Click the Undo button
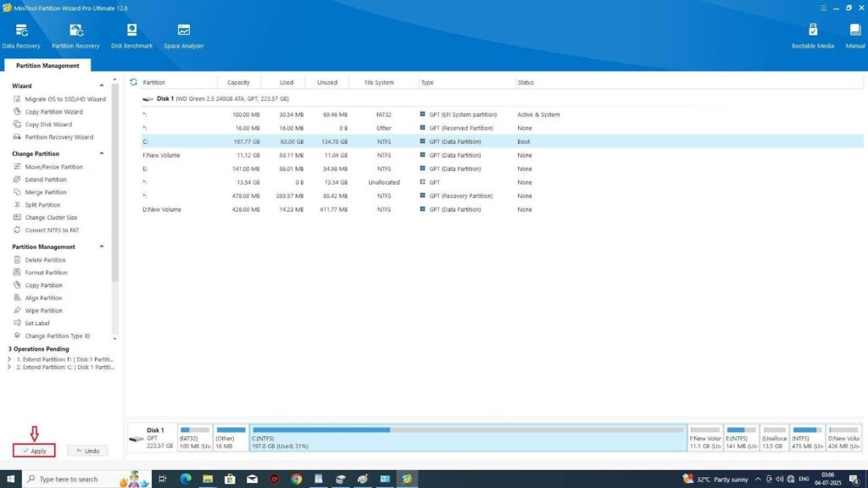The height and width of the screenshot is (488, 868). tap(87, 451)
